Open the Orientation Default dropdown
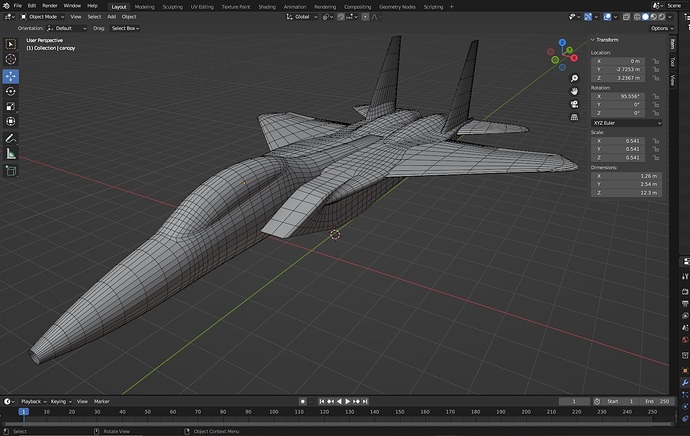Image resolution: width=690 pixels, height=436 pixels. pyautogui.click(x=67, y=28)
